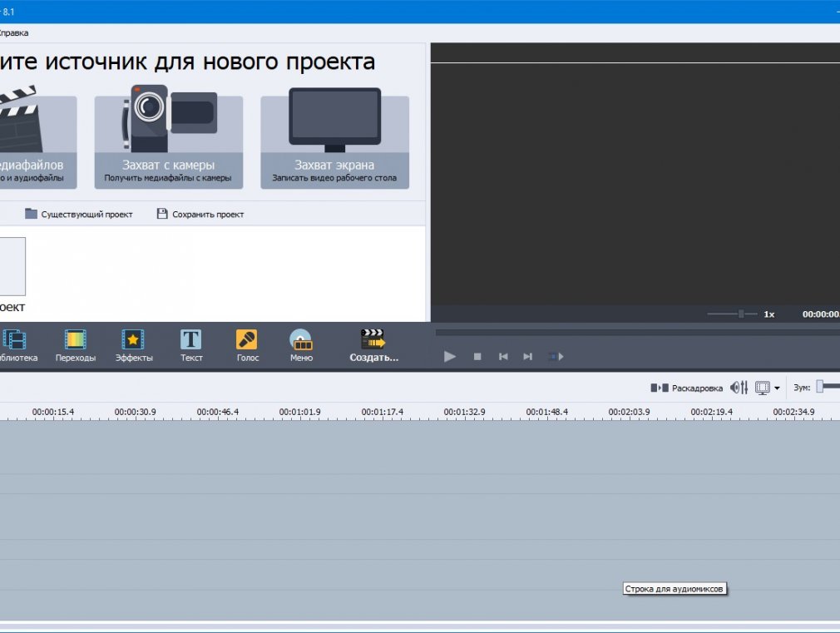This screenshot has height=633, width=840.
Task: Open the Справка menu
Action: pyautogui.click(x=13, y=32)
